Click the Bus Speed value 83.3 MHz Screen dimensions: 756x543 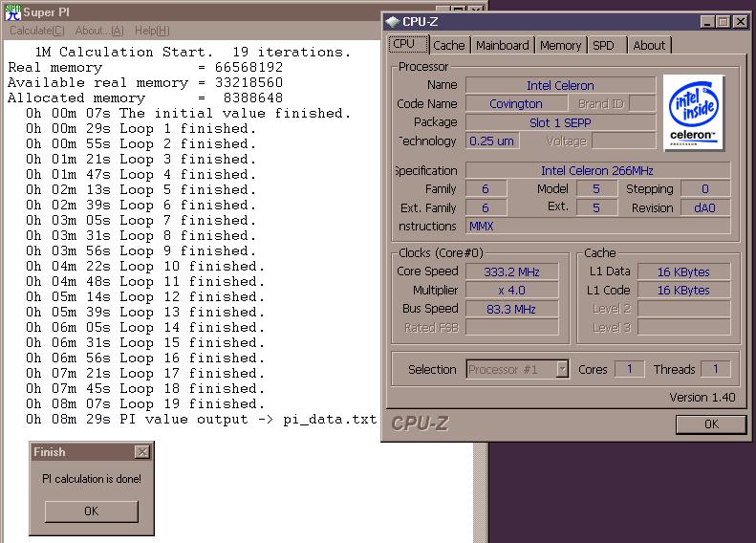pyautogui.click(x=511, y=309)
